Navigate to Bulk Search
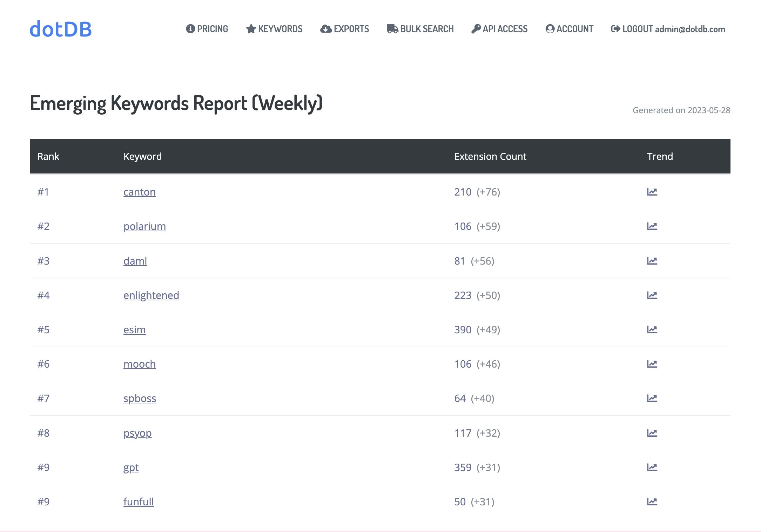761x532 pixels. point(420,29)
